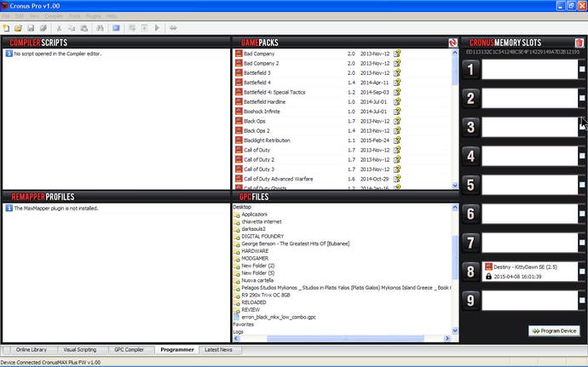The height and width of the screenshot is (367, 588).
Task: Click GamePacks list scroll-down arrow
Action: [454, 186]
